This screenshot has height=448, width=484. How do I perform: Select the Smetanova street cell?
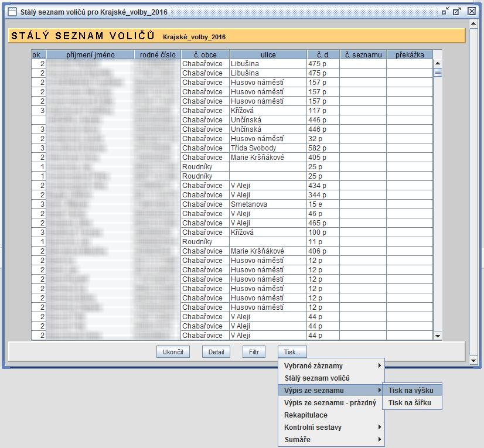click(268, 204)
